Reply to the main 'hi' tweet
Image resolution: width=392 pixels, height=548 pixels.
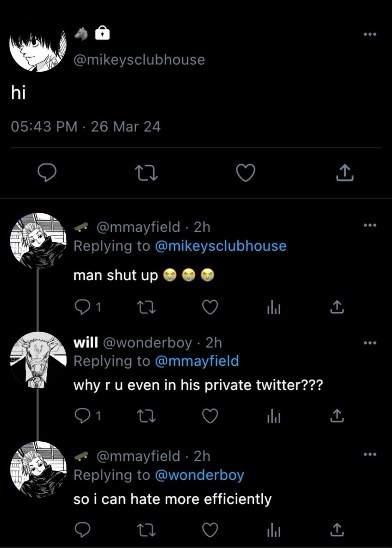(x=47, y=173)
